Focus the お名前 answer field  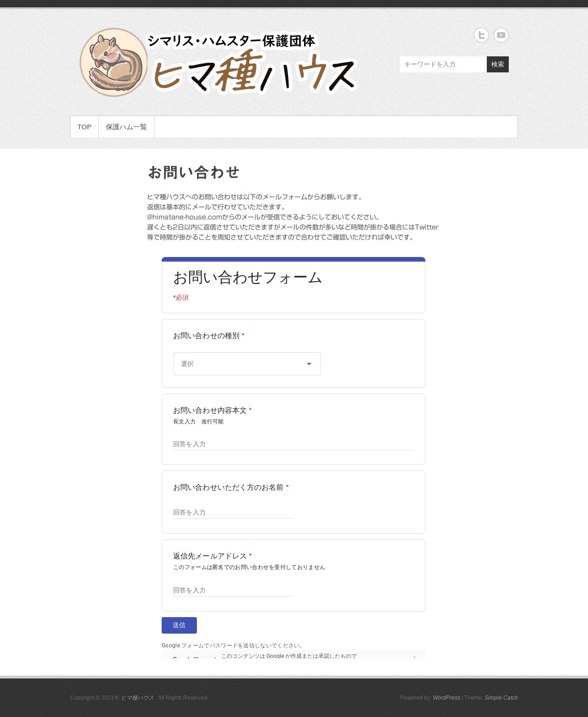click(233, 512)
